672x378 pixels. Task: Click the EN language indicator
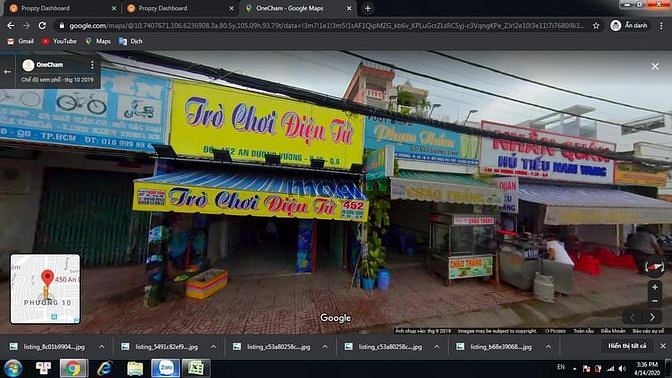(561, 367)
